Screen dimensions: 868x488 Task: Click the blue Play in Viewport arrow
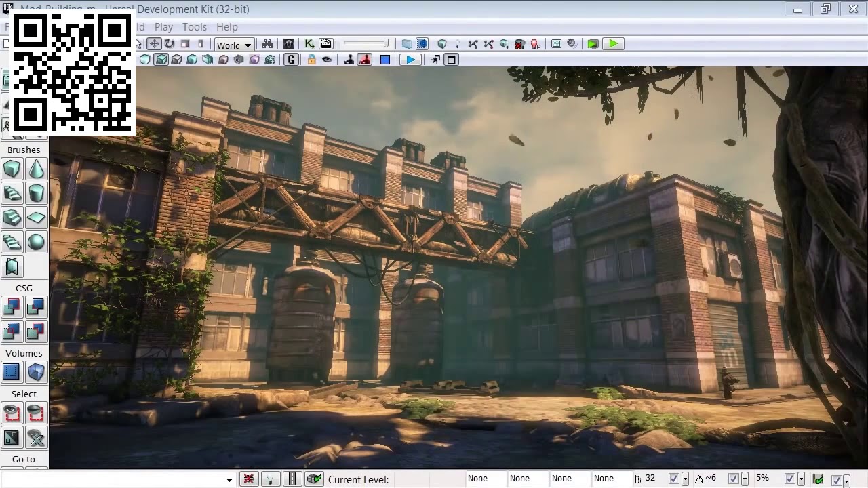pos(410,60)
